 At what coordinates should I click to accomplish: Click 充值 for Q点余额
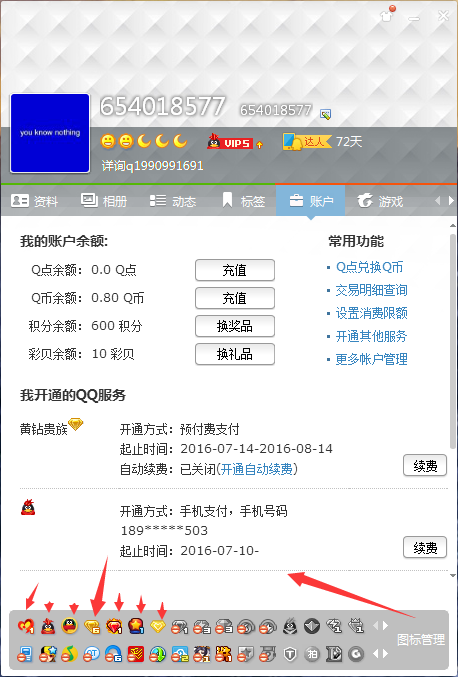pyautogui.click(x=235, y=270)
